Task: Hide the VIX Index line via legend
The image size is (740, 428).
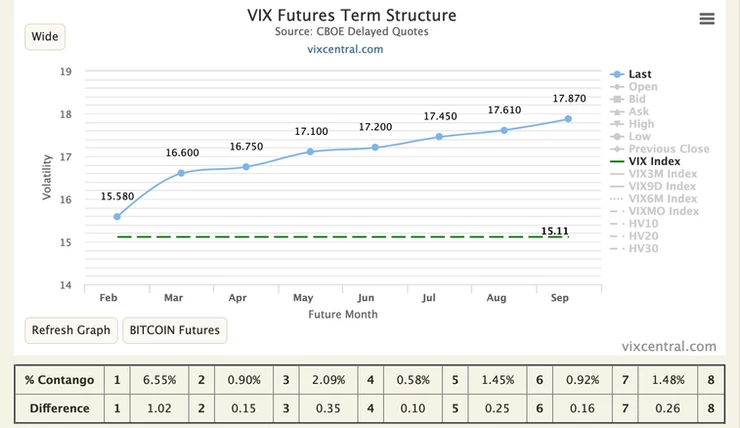Action: pyautogui.click(x=654, y=161)
